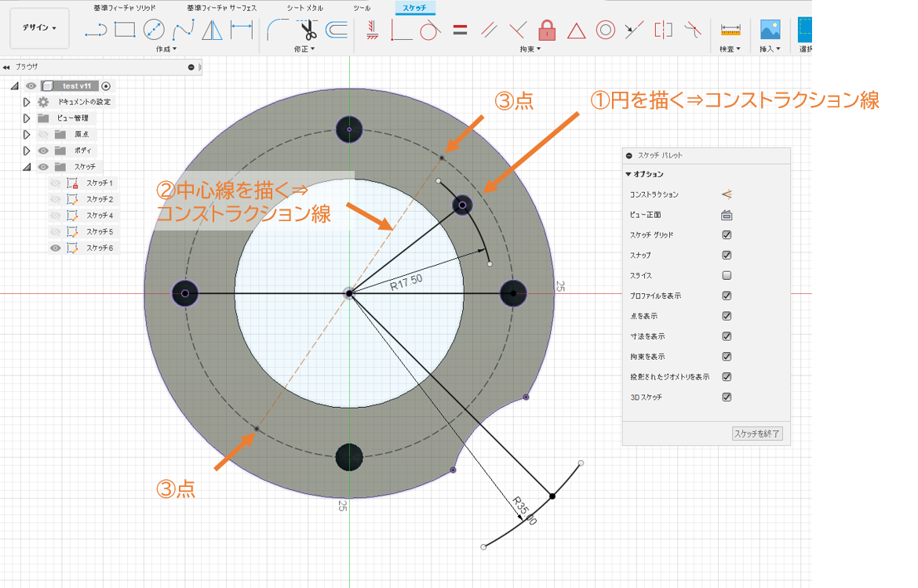
Task: Select the Circle sketch tool
Action: click(154, 30)
